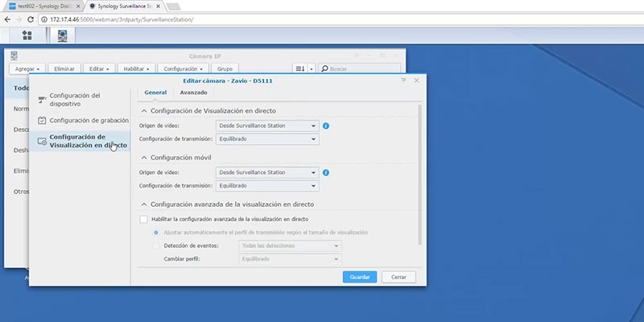Open live view Origen de vídeo dropdown

point(267,126)
